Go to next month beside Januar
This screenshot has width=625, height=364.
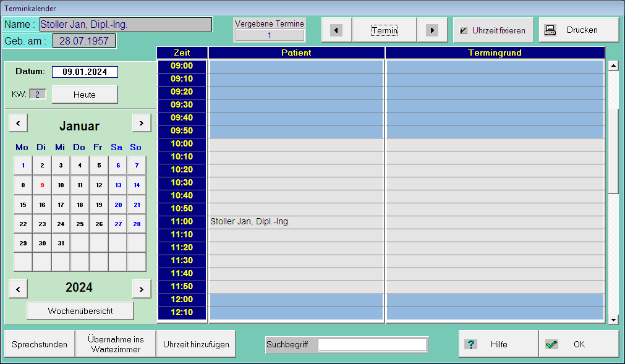coord(142,123)
